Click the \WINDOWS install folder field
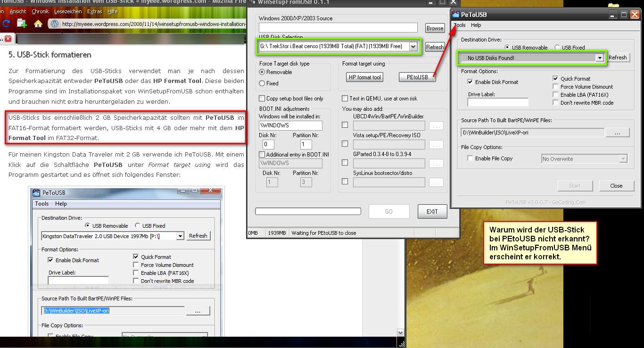644x348 pixels. (290, 125)
